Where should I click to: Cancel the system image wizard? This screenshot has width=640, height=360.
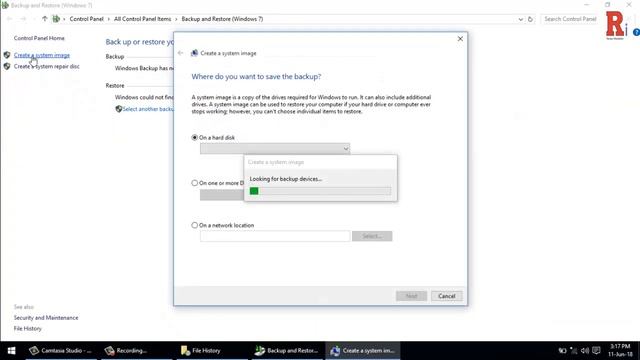click(x=447, y=296)
